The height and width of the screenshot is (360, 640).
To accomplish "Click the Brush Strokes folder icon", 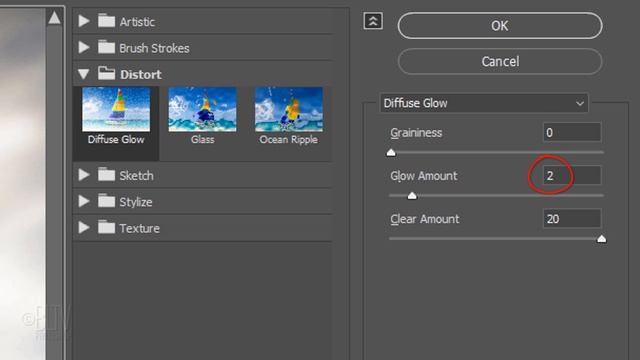I will tap(106, 47).
